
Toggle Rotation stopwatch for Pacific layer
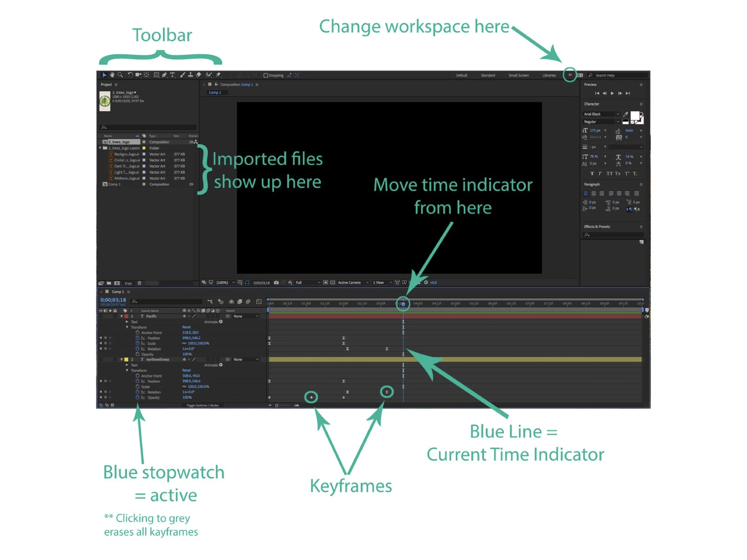point(137,349)
